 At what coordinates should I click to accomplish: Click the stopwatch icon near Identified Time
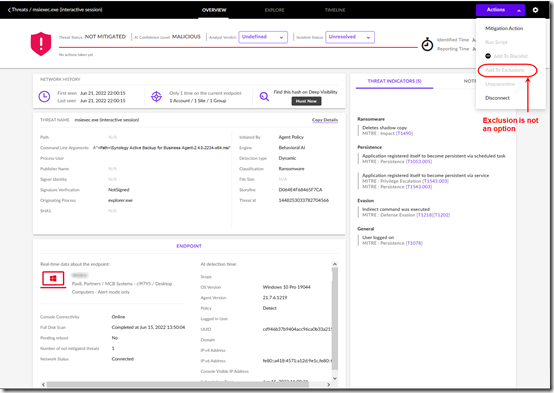pyautogui.click(x=427, y=45)
